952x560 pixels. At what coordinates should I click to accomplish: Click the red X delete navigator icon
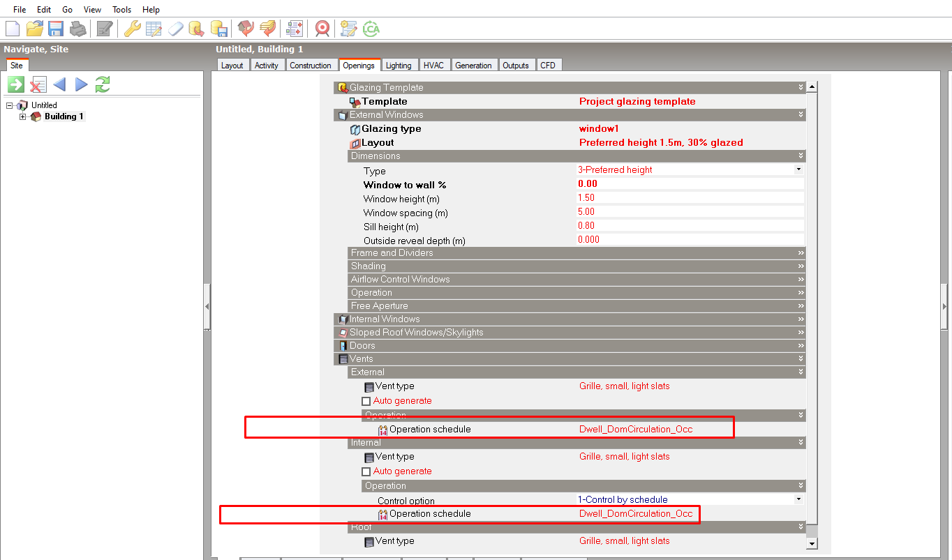tap(38, 84)
